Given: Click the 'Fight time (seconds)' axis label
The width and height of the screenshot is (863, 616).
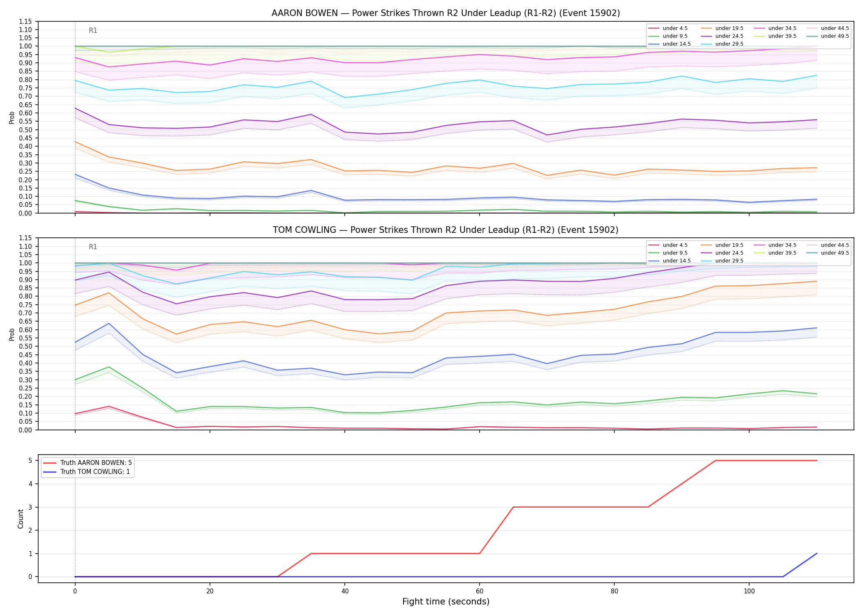Looking at the screenshot, I should [x=445, y=602].
